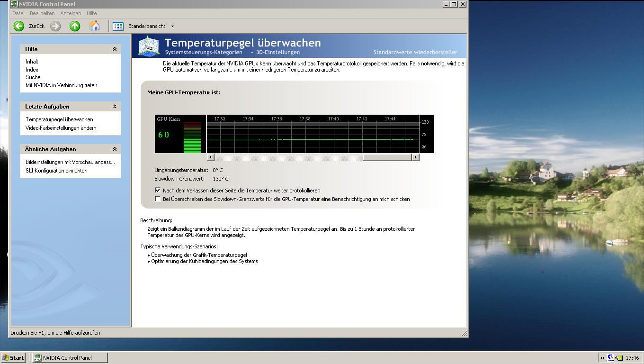Click the Zurück label in toolbar
Image resolution: width=644 pixels, height=364 pixels.
tap(36, 26)
